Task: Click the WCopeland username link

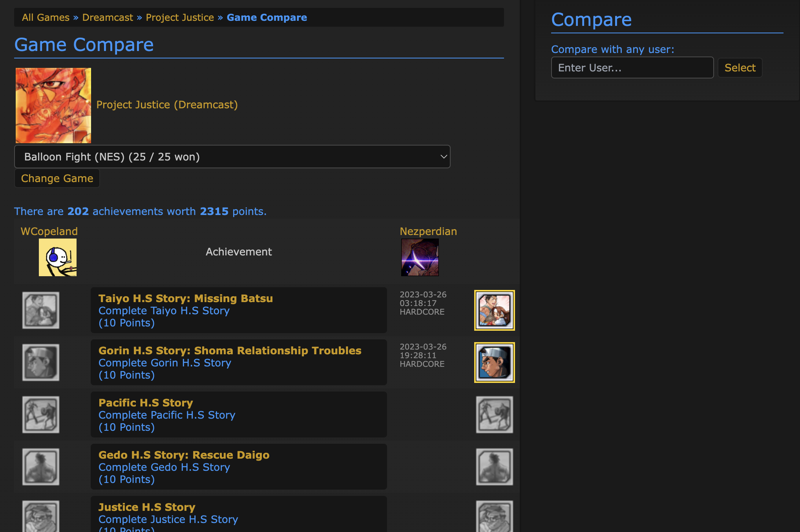Action: [x=49, y=231]
